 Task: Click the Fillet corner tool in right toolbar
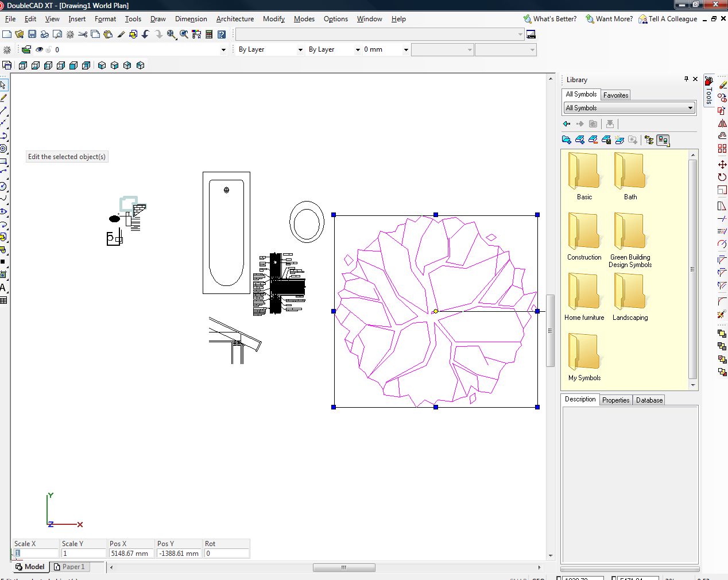722,301
